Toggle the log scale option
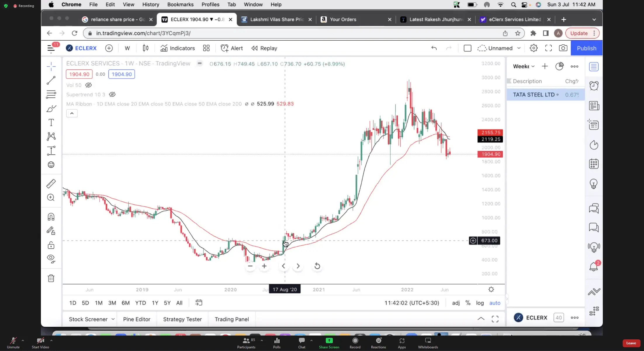Viewport: 644px width, 351px height. pos(480,303)
